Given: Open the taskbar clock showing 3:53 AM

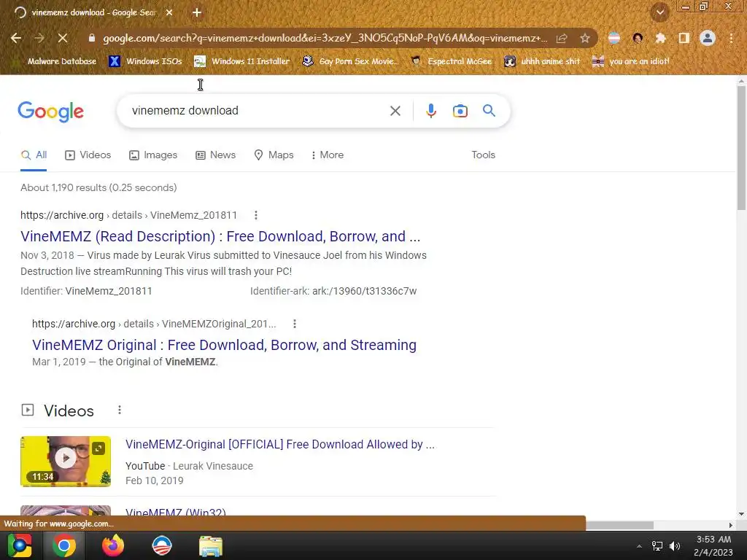Looking at the screenshot, I should (713, 545).
